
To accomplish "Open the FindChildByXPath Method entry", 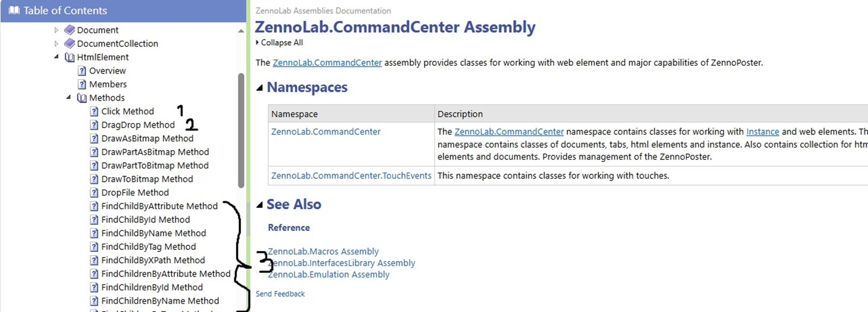I will [153, 260].
